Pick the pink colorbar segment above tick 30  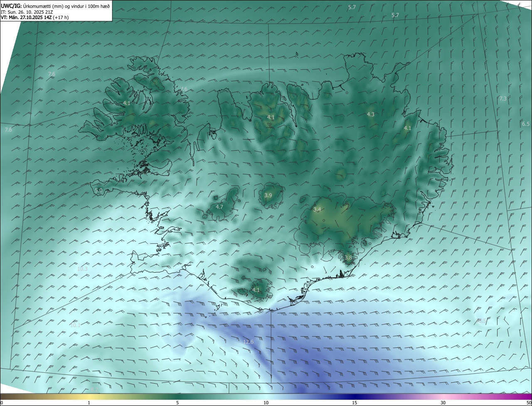(443, 396)
